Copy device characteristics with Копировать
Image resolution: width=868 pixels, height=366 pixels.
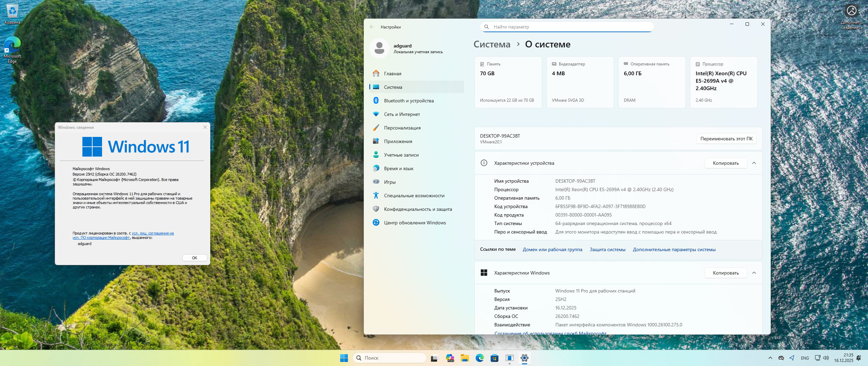point(726,163)
